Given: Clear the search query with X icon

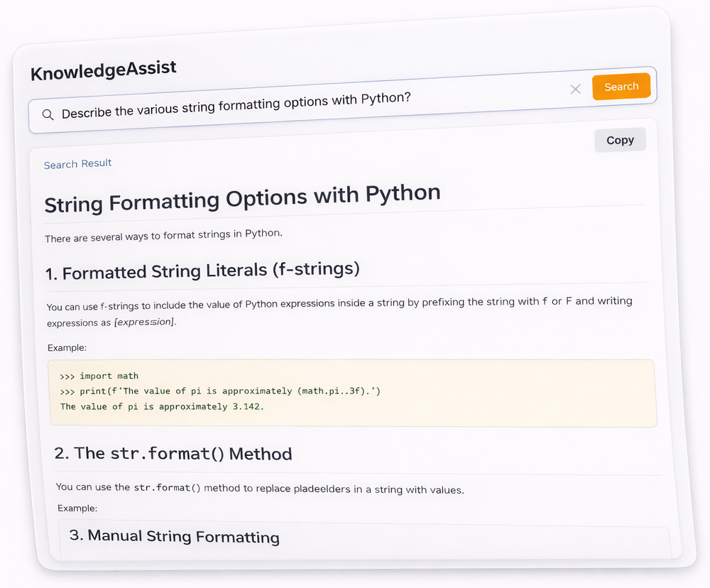Looking at the screenshot, I should click(x=575, y=89).
